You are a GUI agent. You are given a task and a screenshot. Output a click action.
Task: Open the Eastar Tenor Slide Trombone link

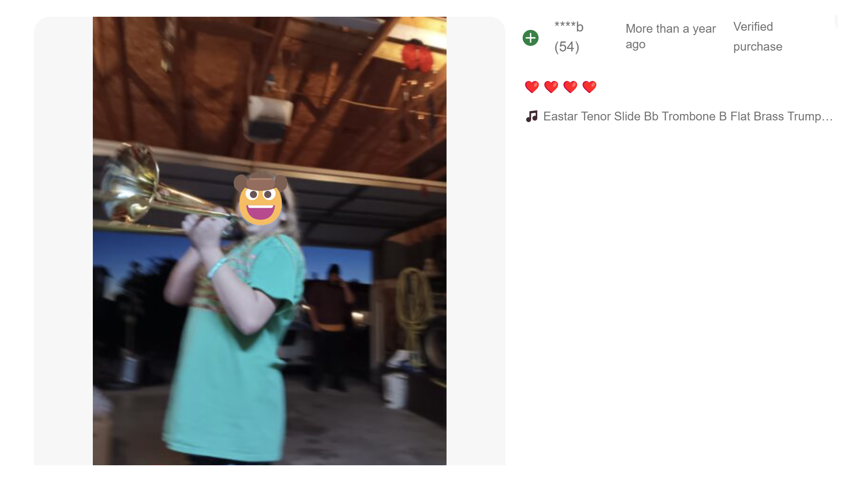(x=688, y=116)
